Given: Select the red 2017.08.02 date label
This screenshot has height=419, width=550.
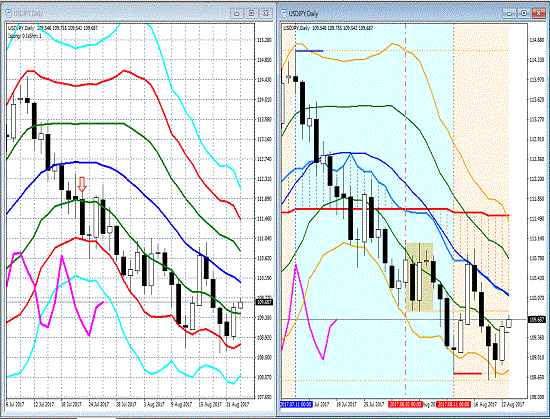Looking at the screenshot, I should 405,404.
